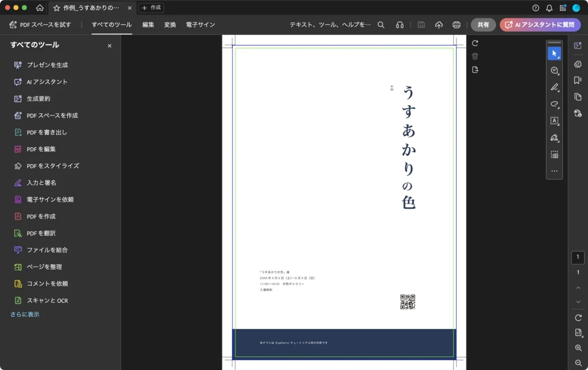Image resolution: width=588 pixels, height=370 pixels.
Task: Select PDF をスタイライズ tool
Action: (x=47, y=166)
